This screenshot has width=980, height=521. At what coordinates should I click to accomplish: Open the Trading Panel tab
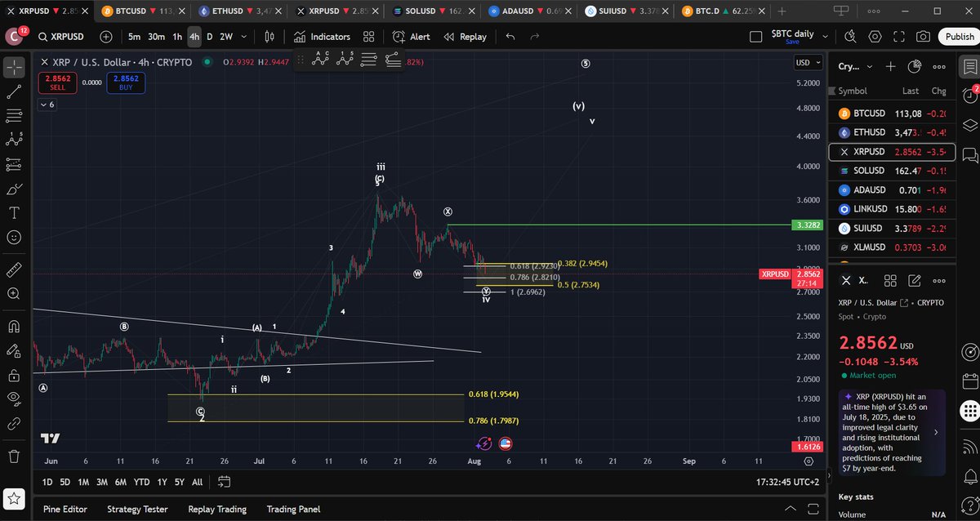[x=293, y=509]
